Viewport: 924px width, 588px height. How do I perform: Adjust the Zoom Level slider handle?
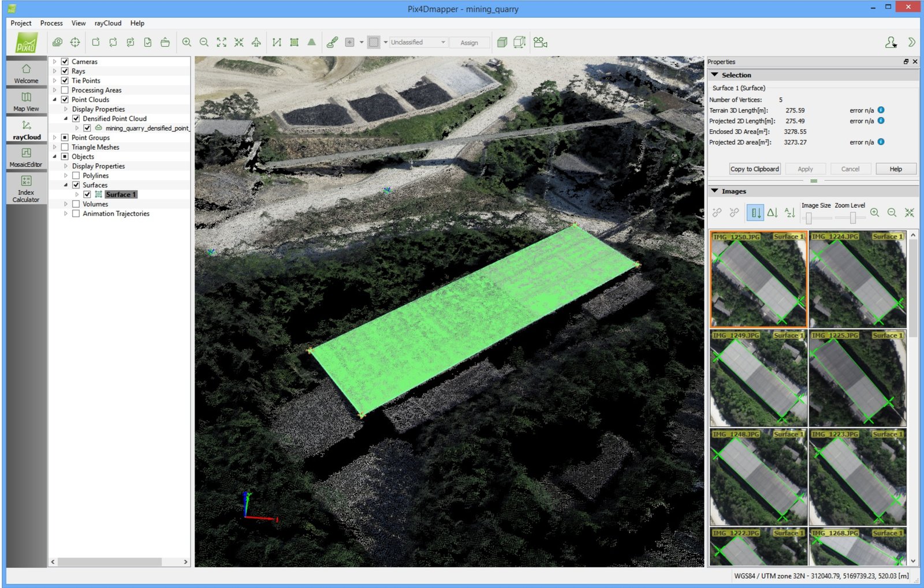coord(853,218)
